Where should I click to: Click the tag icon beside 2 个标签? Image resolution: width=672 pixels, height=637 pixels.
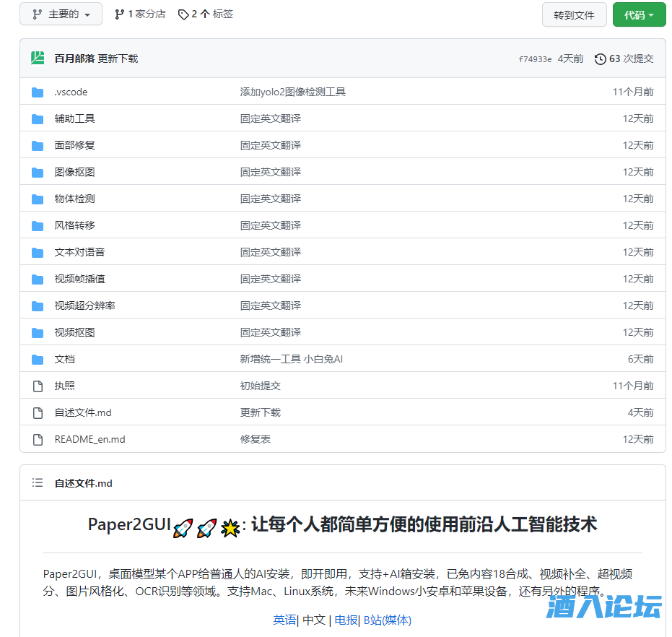183,14
